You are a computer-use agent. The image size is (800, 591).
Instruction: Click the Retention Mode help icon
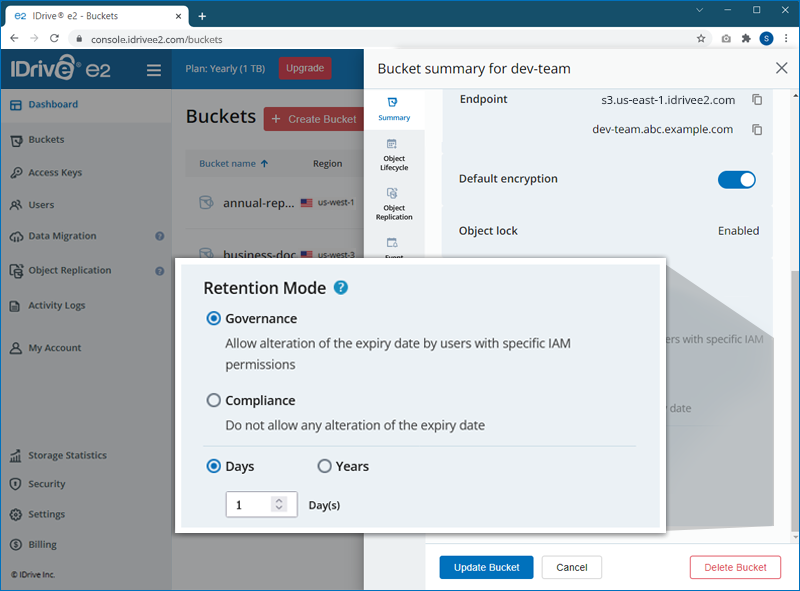(x=341, y=288)
